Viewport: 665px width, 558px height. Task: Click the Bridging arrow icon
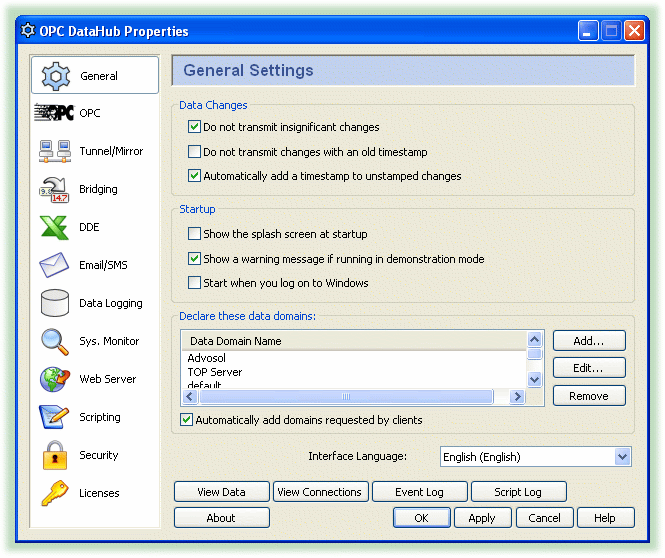54,190
